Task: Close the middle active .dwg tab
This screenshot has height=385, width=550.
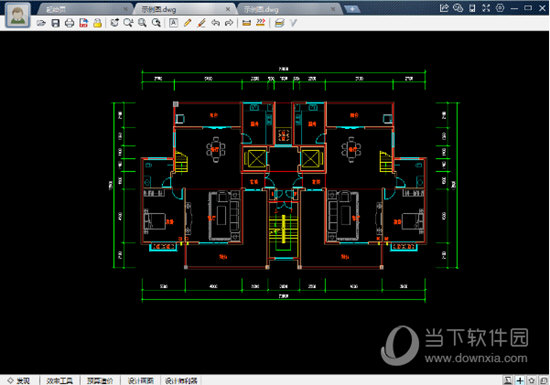Action: 228,9
